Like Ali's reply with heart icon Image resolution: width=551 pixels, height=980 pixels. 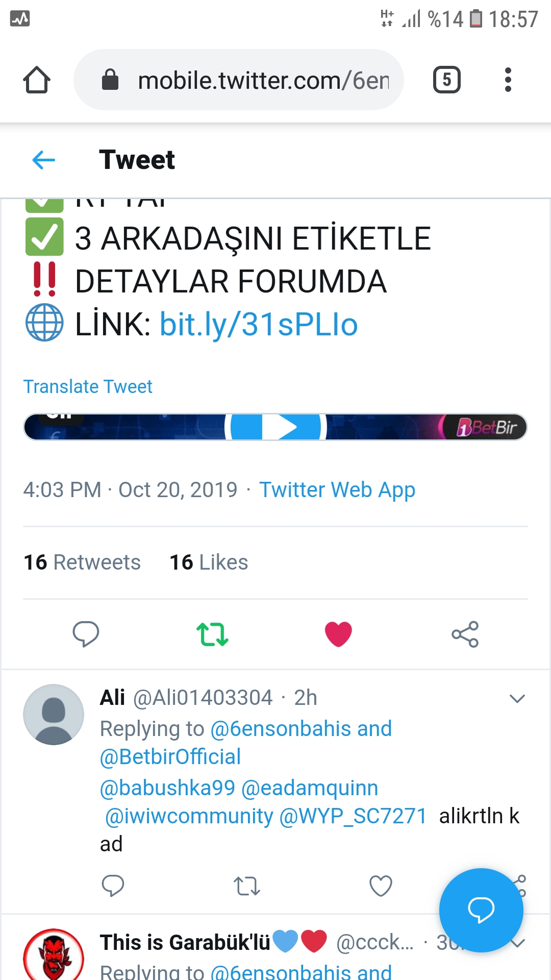[x=381, y=886]
